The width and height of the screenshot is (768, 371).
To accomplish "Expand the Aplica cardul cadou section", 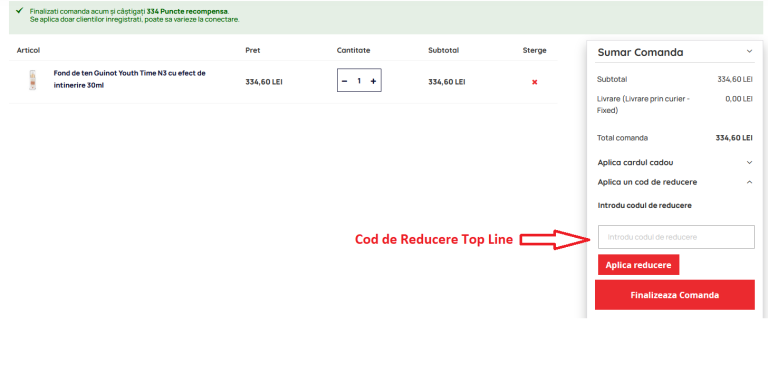I will (x=675, y=162).
